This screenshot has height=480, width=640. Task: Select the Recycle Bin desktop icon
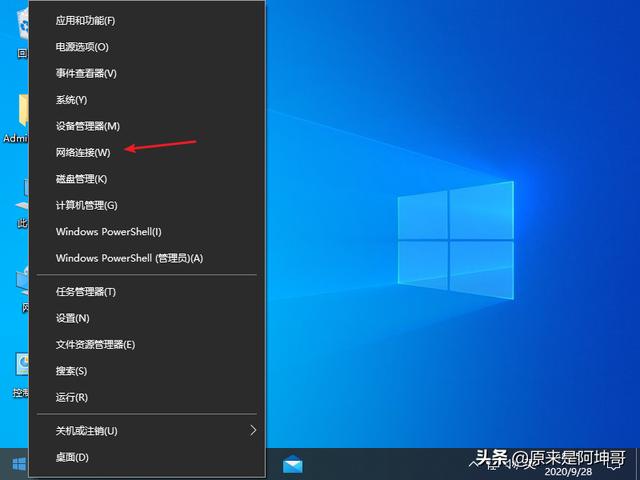22,35
